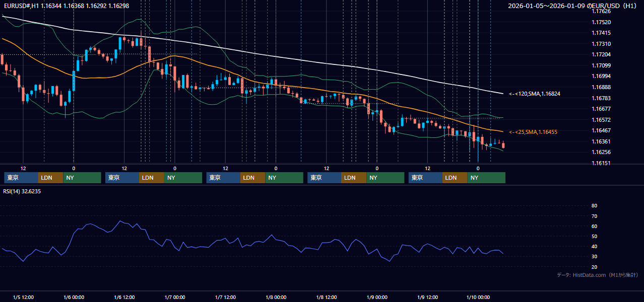Click price axis value 1.16677
The height and width of the screenshot is (302, 644).
point(601,109)
